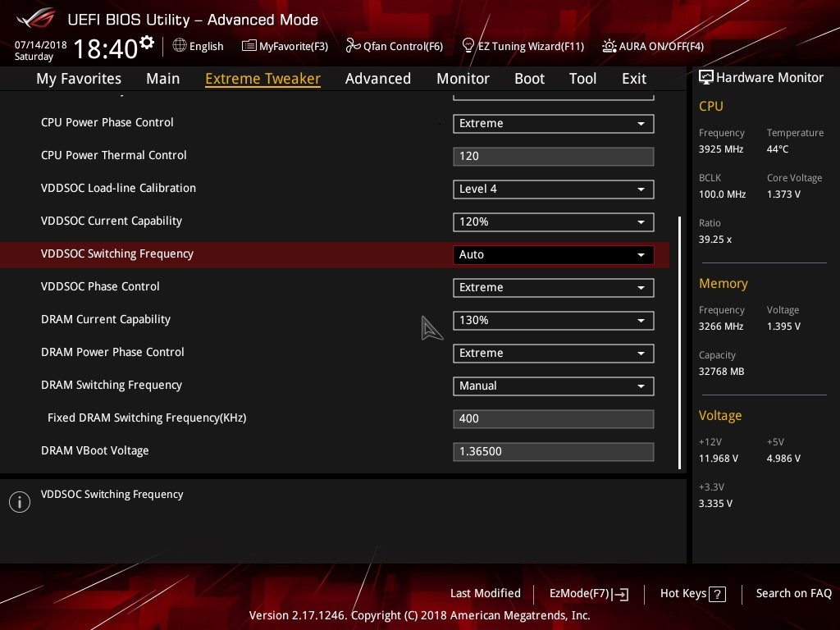Select CPU Power Thermal Control label
The image size is (840, 630).
[x=113, y=155]
